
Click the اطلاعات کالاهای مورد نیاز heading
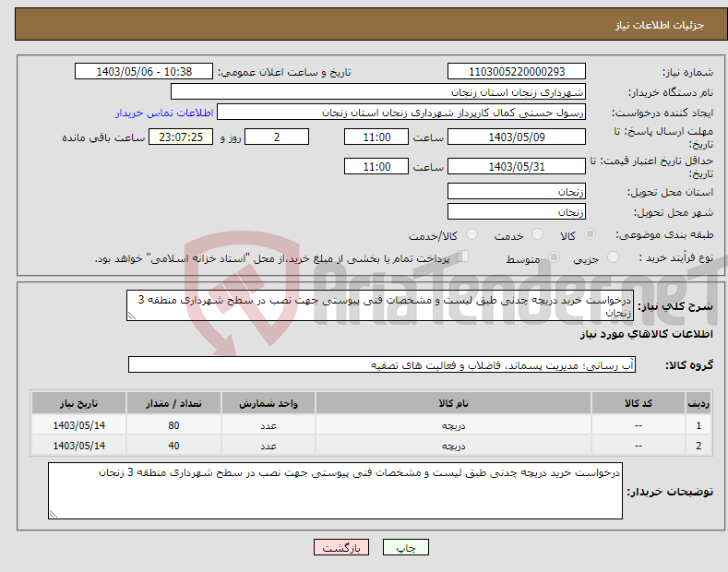coord(646,334)
